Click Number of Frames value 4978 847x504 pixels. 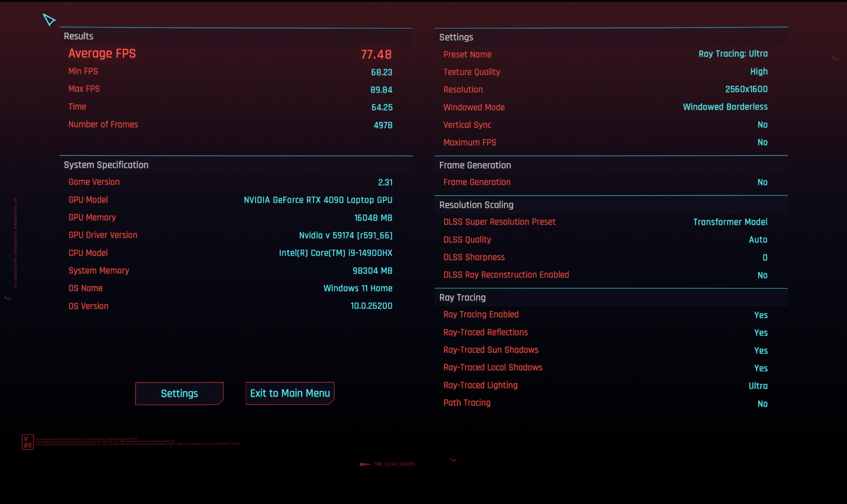(x=383, y=125)
